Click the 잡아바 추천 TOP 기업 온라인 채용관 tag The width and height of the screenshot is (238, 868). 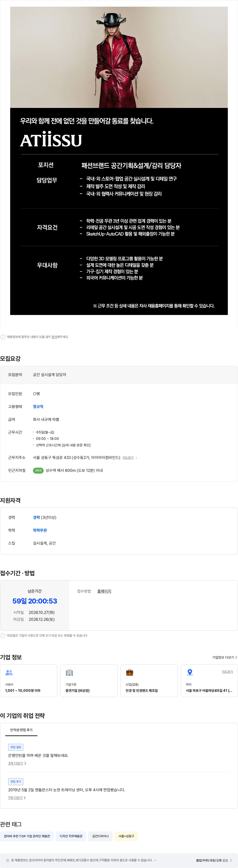point(27,836)
